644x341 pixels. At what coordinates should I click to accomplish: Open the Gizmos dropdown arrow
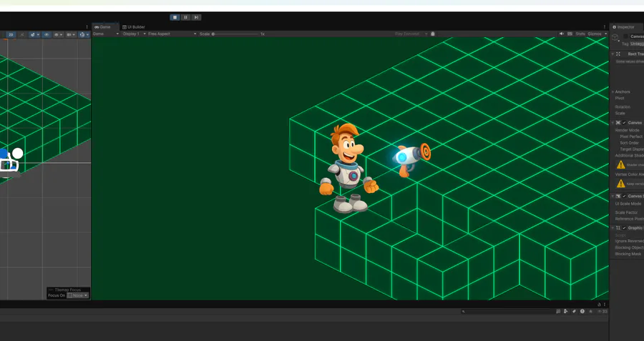click(x=605, y=34)
